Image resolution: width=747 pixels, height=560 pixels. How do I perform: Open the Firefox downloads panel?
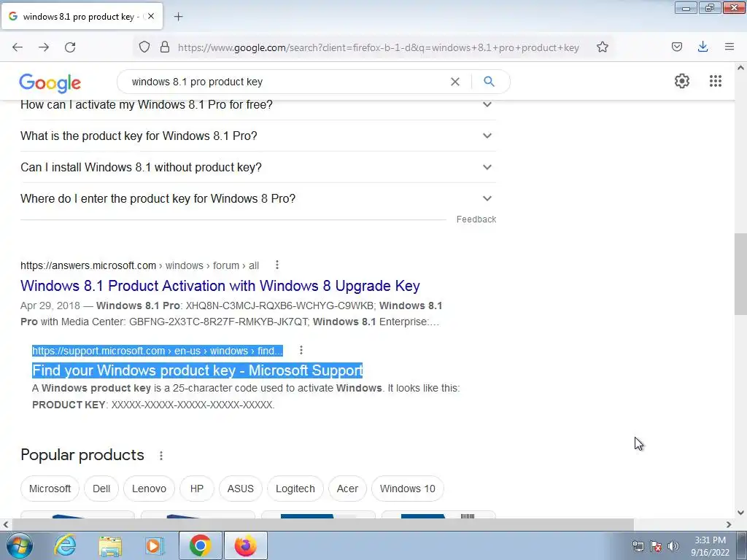tap(703, 47)
